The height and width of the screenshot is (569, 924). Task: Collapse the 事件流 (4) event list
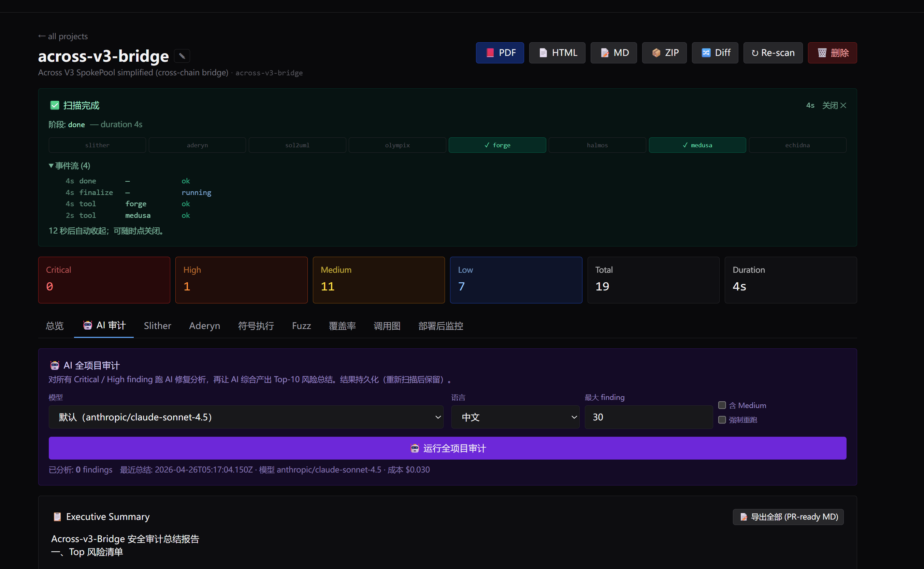coord(70,166)
